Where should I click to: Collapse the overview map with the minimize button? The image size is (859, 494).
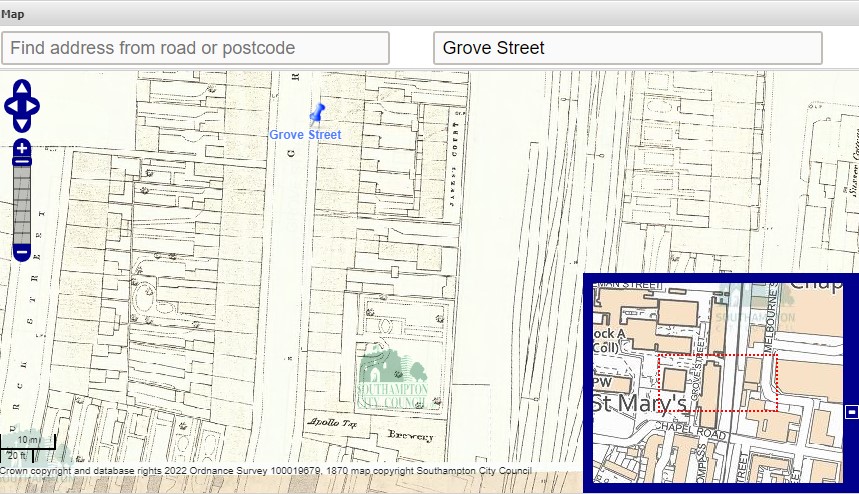[x=851, y=412]
